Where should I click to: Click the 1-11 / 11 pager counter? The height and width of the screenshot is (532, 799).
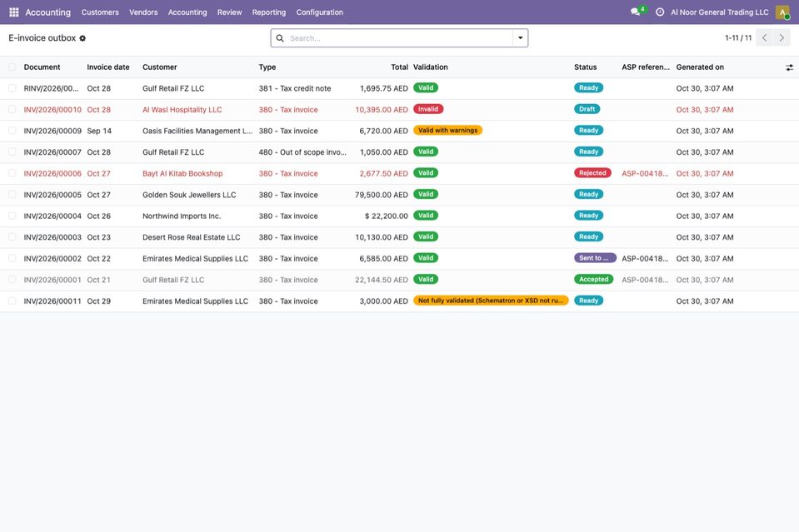(x=738, y=37)
